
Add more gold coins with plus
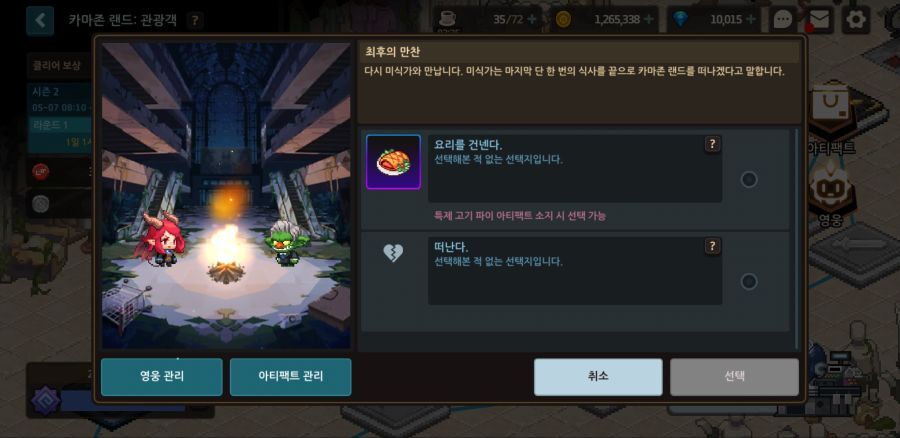tap(649, 20)
